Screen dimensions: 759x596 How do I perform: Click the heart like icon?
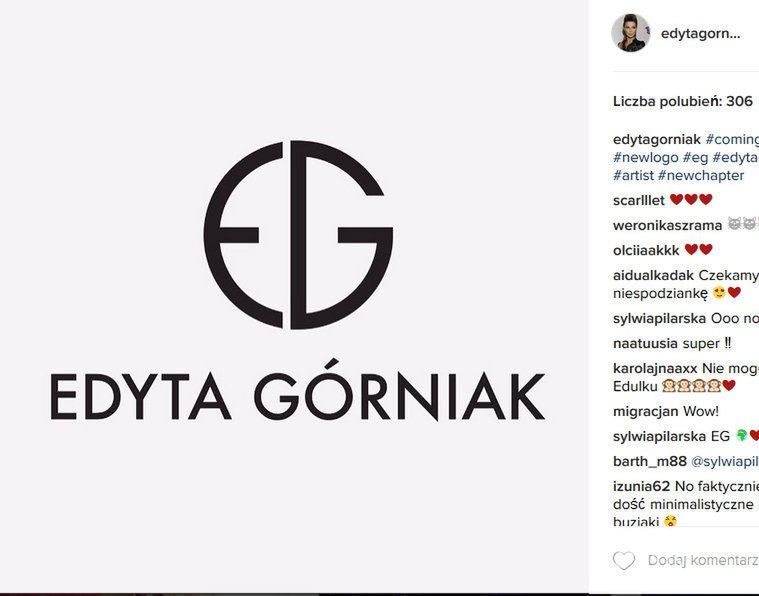[624, 561]
